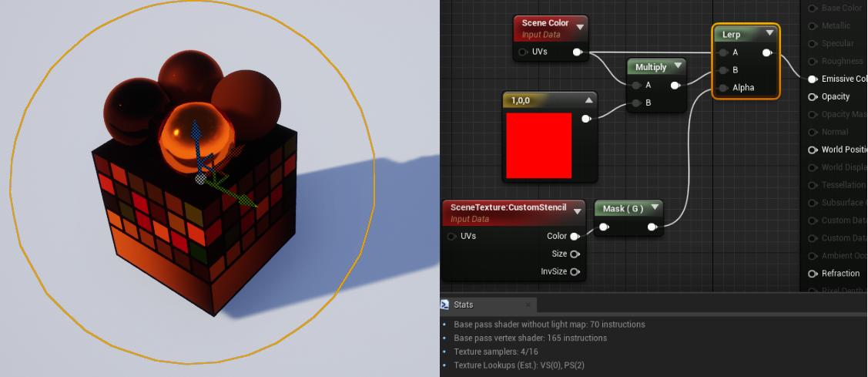
Task: Click the disabled Normal input pin
Action: pos(812,132)
